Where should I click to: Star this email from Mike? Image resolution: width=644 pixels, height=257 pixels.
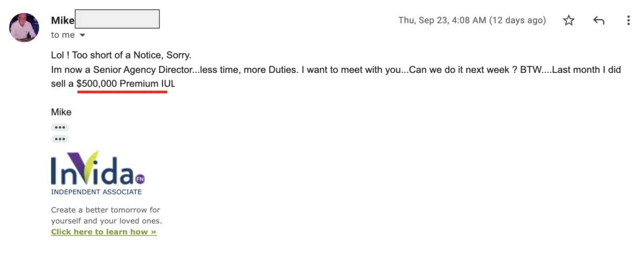(569, 20)
